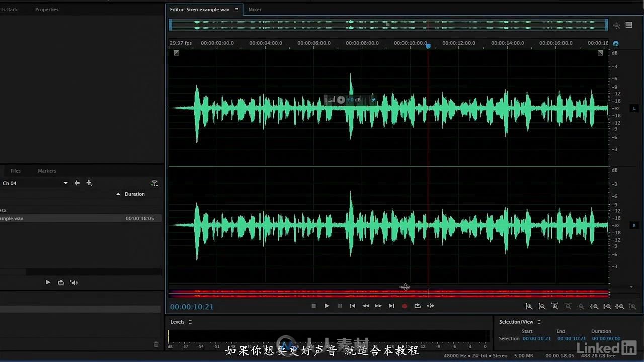Move playhead to previous marker
Screen dimensions: 644x362
pyautogui.click(x=353, y=306)
